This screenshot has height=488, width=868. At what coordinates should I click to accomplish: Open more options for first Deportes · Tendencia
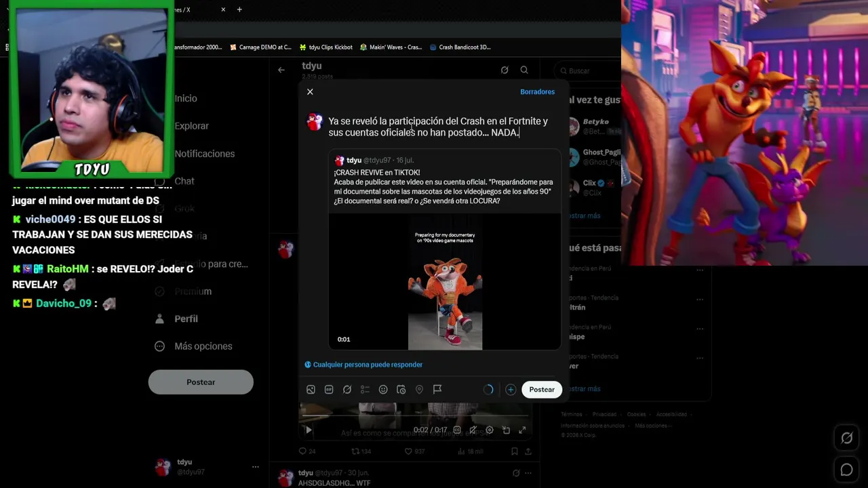pos(699,298)
